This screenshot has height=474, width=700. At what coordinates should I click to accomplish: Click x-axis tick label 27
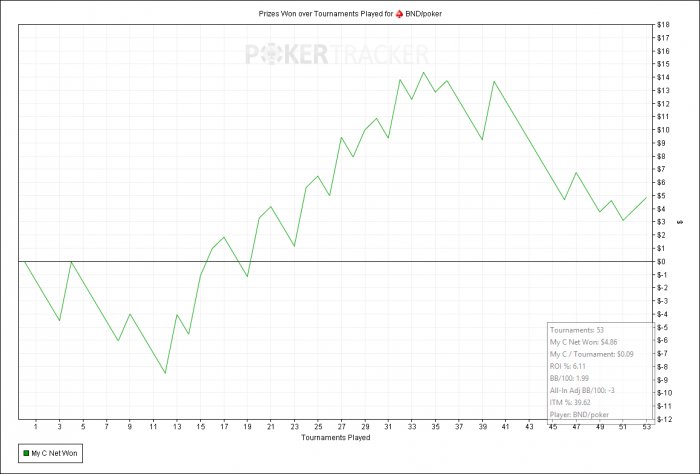(x=342, y=427)
